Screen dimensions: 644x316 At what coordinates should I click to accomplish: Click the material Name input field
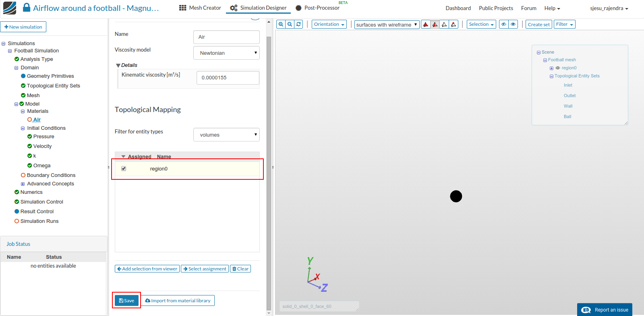click(x=226, y=37)
